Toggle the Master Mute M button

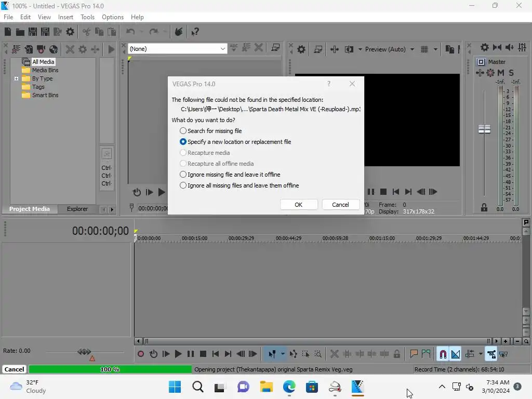pyautogui.click(x=500, y=73)
